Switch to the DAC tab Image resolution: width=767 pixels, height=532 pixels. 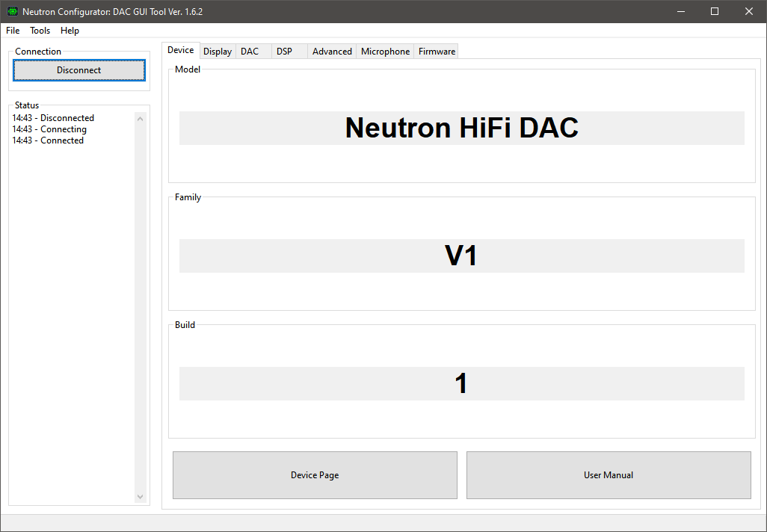pyautogui.click(x=250, y=51)
